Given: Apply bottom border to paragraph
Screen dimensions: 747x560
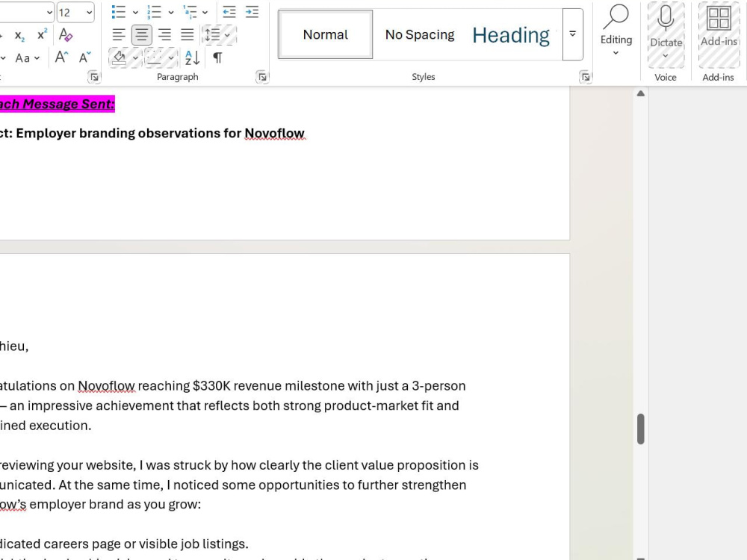Looking at the screenshot, I should pyautogui.click(x=155, y=57).
